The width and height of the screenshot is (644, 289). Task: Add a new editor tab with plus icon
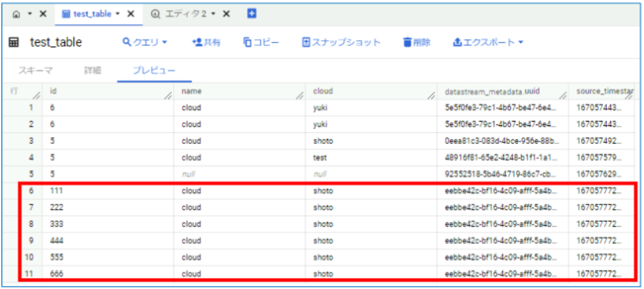251,14
